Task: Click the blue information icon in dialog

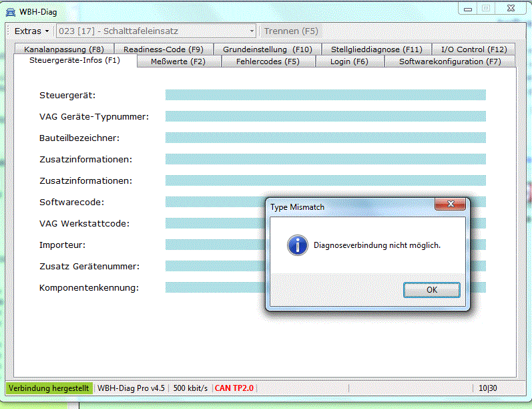Action: [297, 245]
